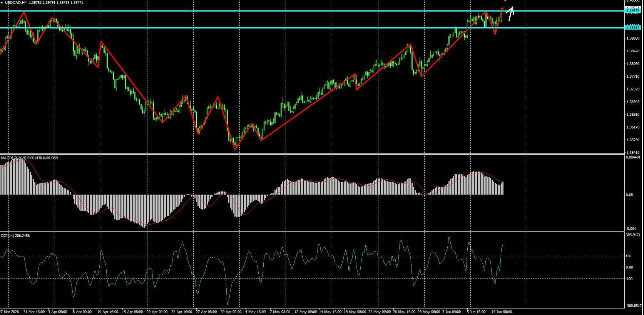The height and width of the screenshot is (315, 644).
Task: Click the USDCAD,H4 symbol label
Action: pyautogui.click(x=16, y=3)
